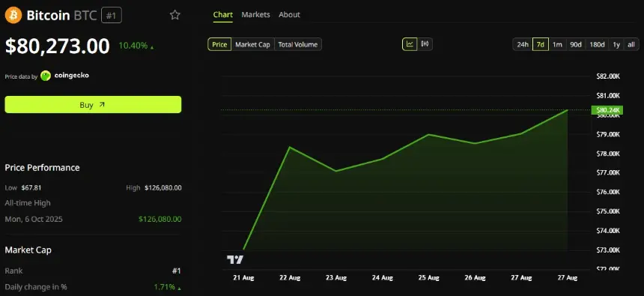Viewport: 644px width, 296px height.
Task: Click the Bitcoin name heading
Action: pos(48,16)
